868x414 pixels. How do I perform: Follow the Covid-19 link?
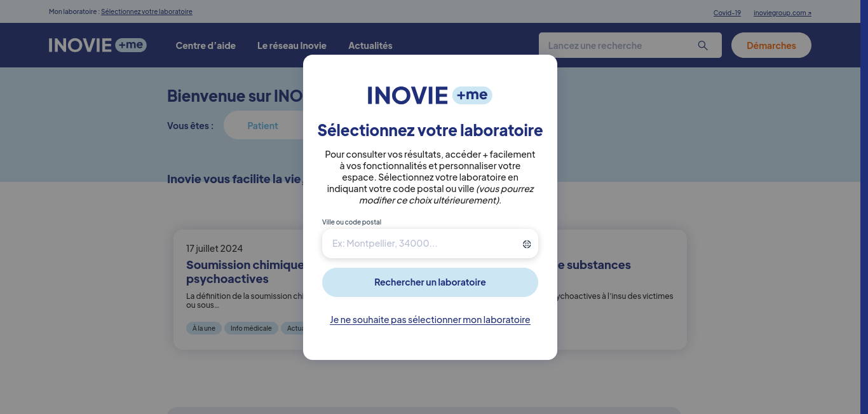coord(727,13)
